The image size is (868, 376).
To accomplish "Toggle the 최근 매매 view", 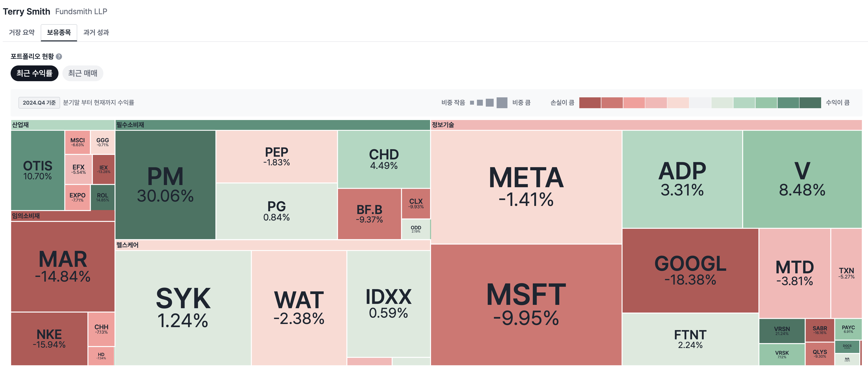I will pyautogui.click(x=83, y=73).
